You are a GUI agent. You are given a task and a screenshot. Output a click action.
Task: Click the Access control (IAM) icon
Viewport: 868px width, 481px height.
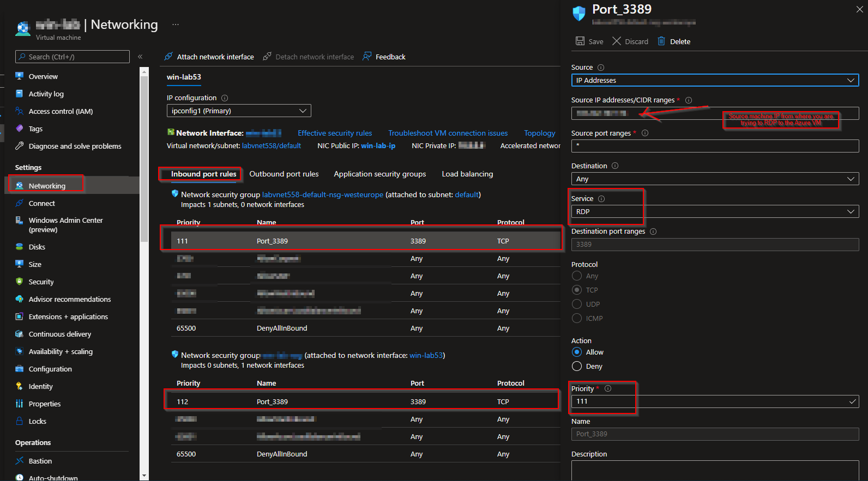pyautogui.click(x=20, y=111)
